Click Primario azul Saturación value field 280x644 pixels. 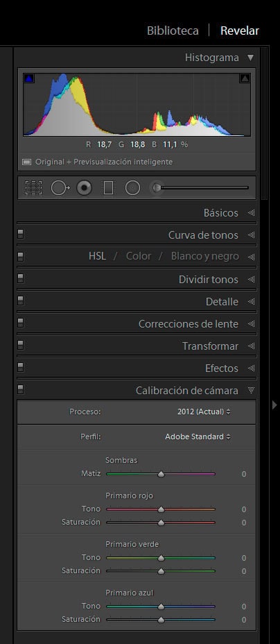point(243,620)
